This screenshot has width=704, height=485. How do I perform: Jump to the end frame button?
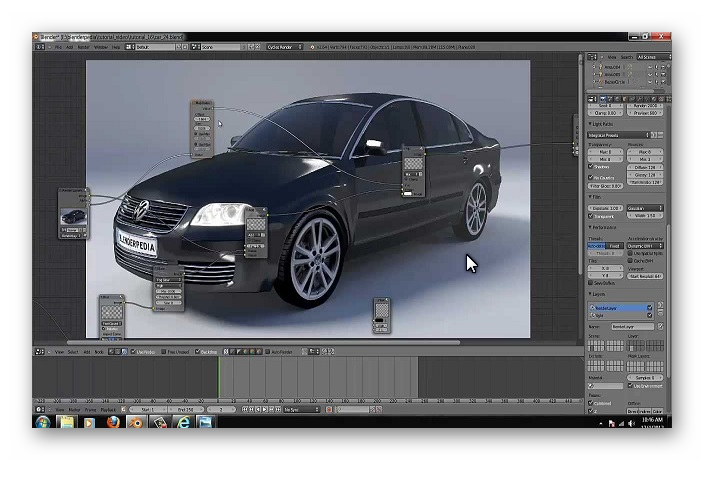279,409
